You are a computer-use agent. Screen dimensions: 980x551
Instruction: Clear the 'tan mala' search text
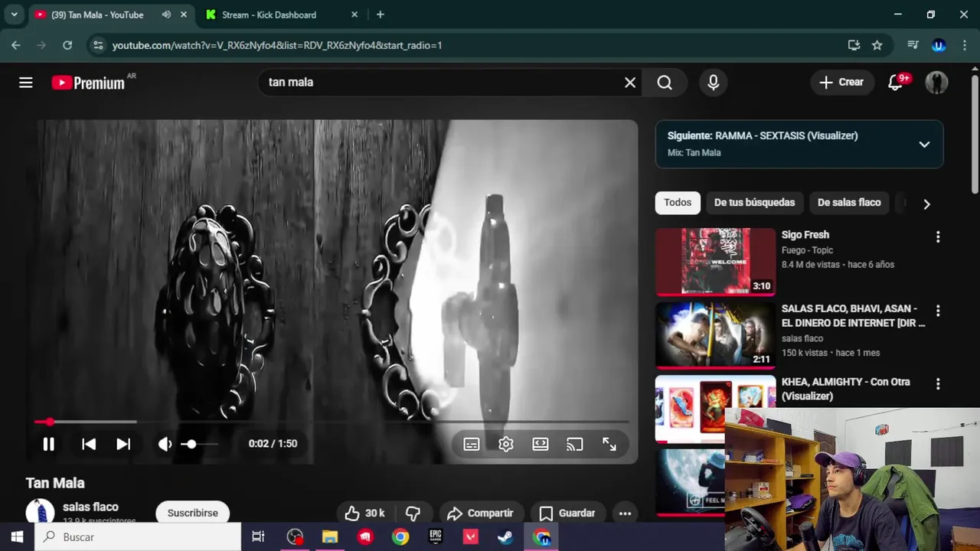(x=630, y=83)
